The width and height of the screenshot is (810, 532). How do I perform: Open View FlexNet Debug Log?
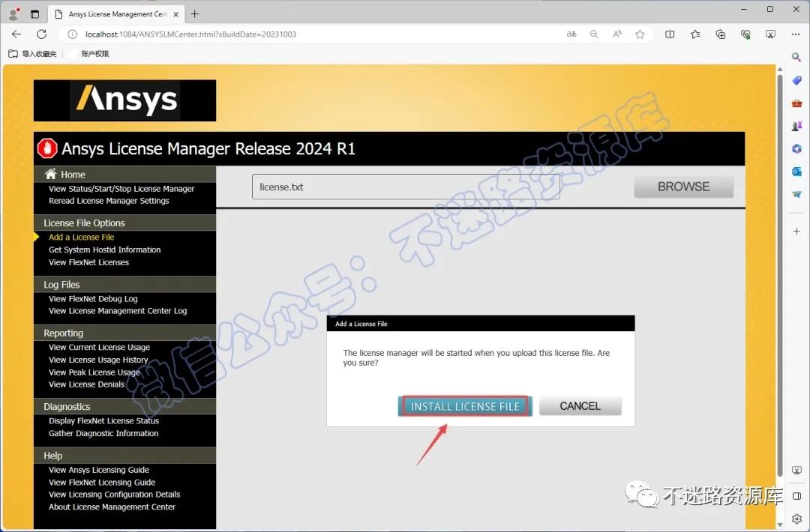pyautogui.click(x=93, y=299)
